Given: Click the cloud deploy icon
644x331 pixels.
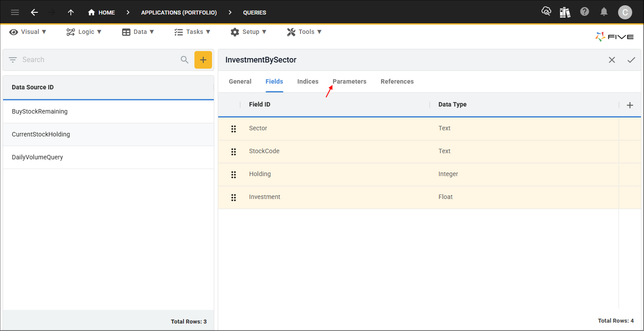Looking at the screenshot, I should tap(546, 11).
